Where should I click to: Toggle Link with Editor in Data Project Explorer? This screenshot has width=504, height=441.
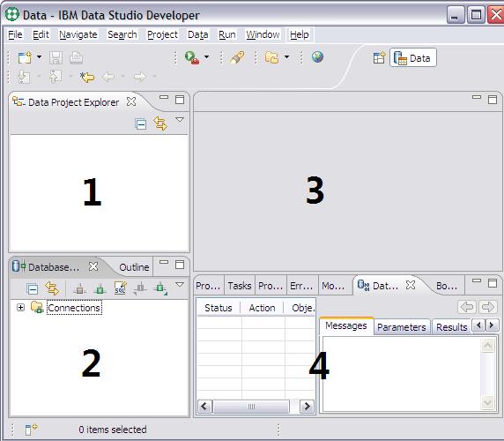click(160, 123)
